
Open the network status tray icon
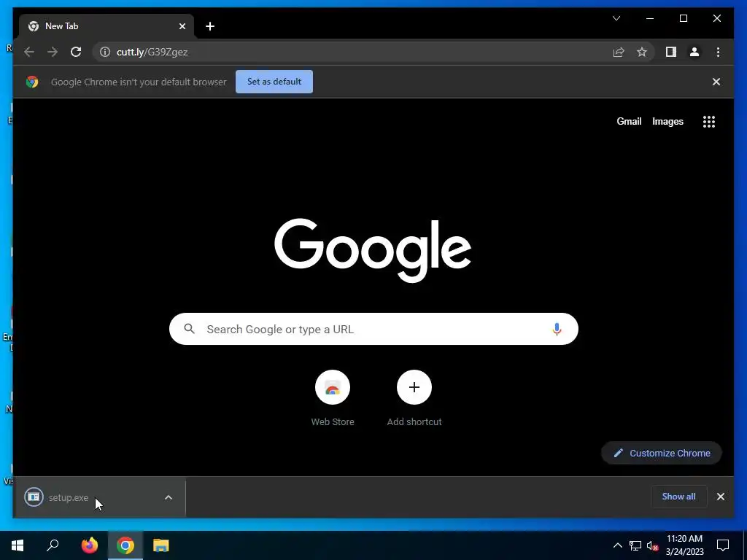click(x=635, y=545)
